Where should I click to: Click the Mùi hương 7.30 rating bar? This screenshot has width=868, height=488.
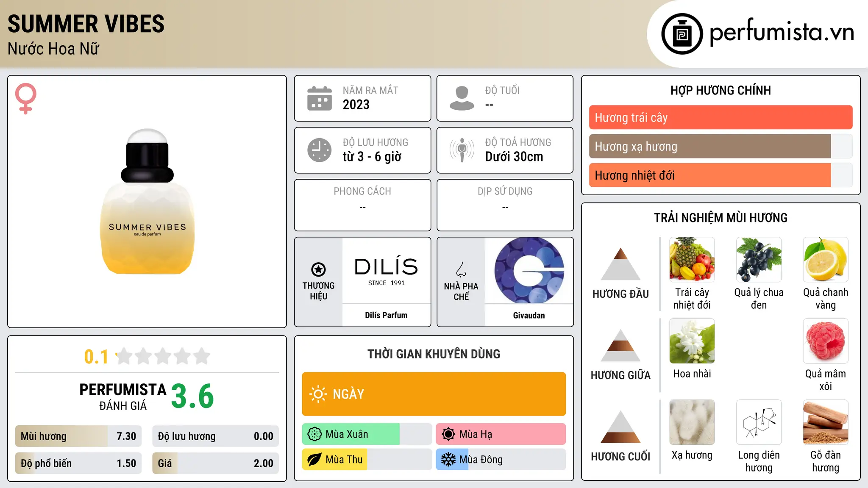(x=78, y=436)
